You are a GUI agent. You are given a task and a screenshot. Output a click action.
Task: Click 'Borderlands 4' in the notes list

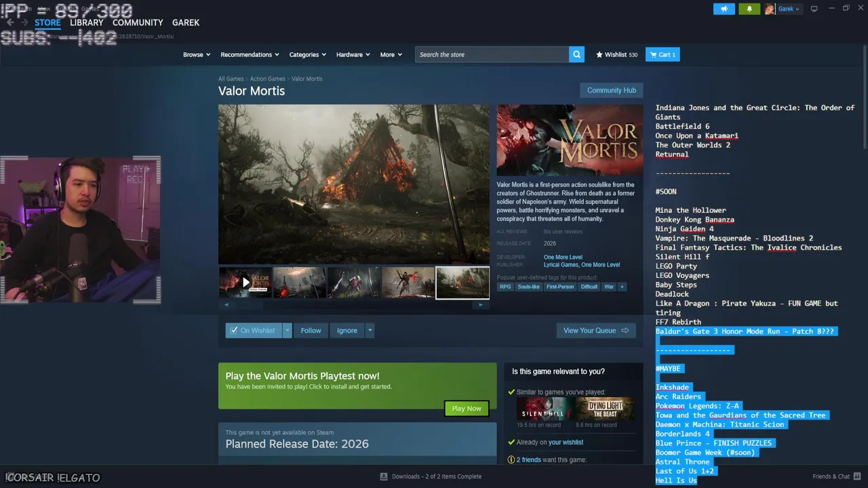pos(682,434)
